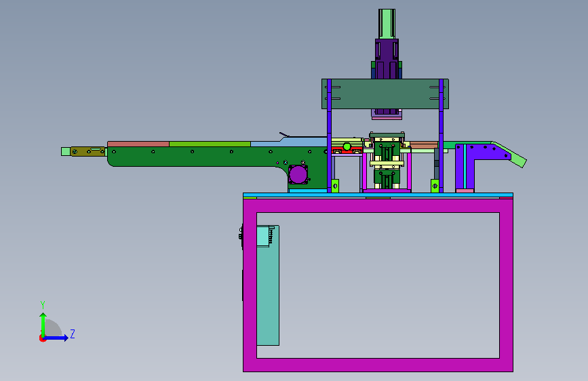The width and height of the screenshot is (588, 381).
Task: Pick the salmon-colored strip atop the conveyor
Action: [138, 144]
